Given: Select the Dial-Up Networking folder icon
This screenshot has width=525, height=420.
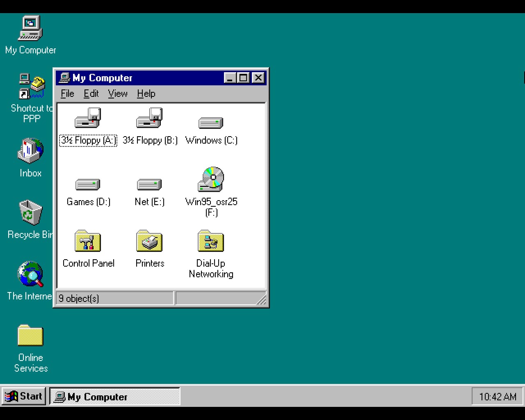Looking at the screenshot, I should pyautogui.click(x=211, y=241).
